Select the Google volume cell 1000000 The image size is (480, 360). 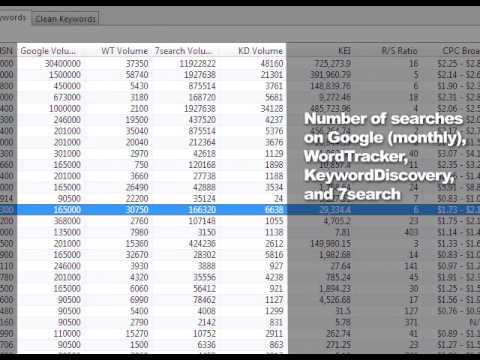65,109
